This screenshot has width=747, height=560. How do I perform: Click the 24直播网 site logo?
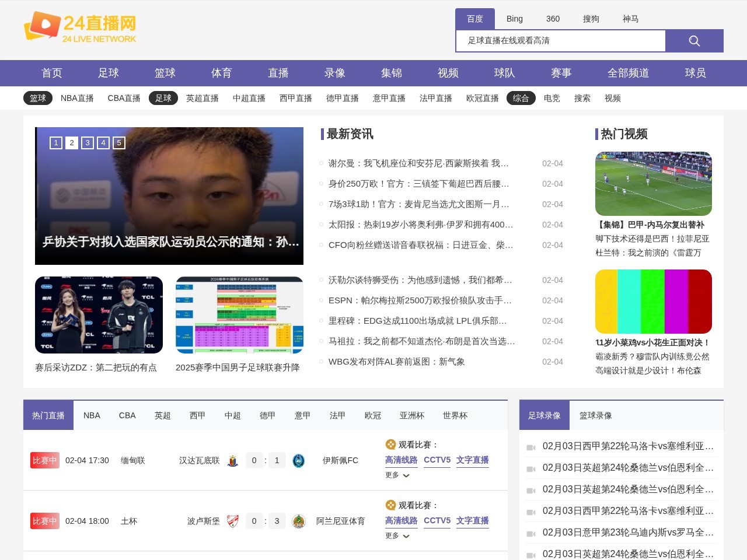click(80, 27)
